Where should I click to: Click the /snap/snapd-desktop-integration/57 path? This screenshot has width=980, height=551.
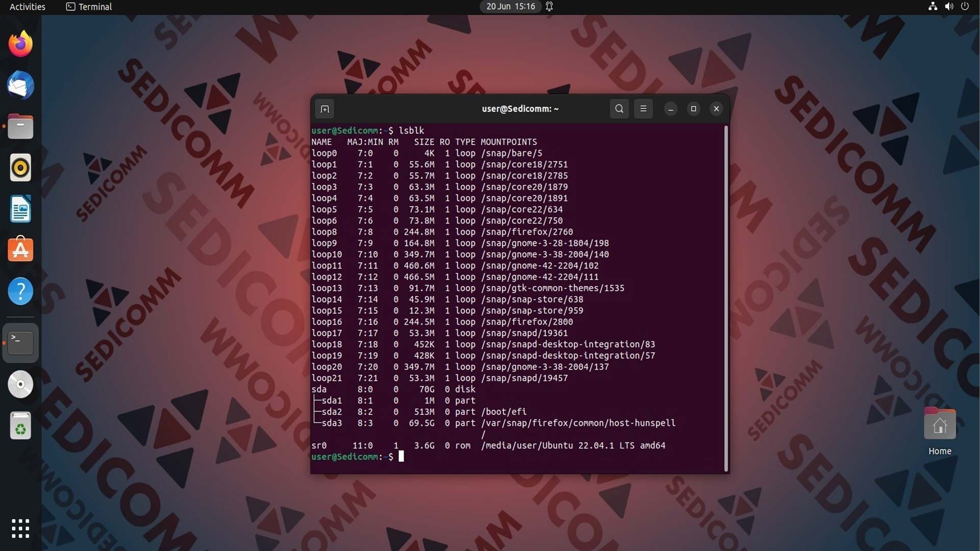coord(568,355)
